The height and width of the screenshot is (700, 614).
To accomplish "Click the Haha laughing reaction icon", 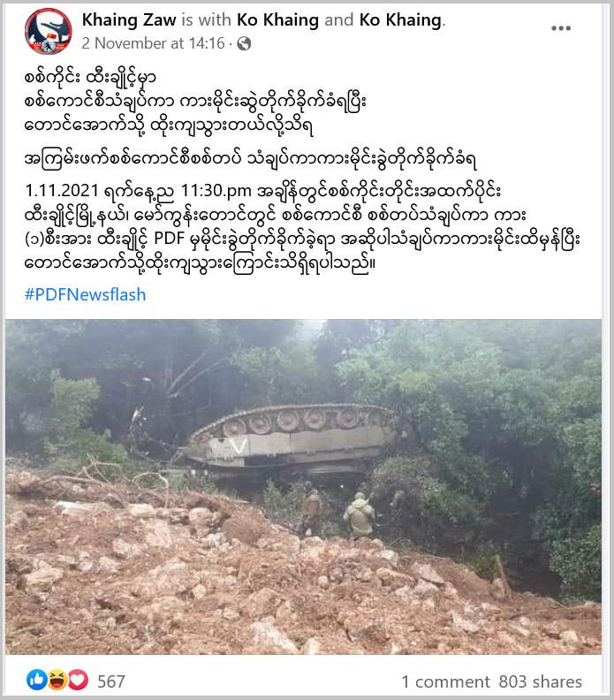I will pyautogui.click(x=57, y=680).
